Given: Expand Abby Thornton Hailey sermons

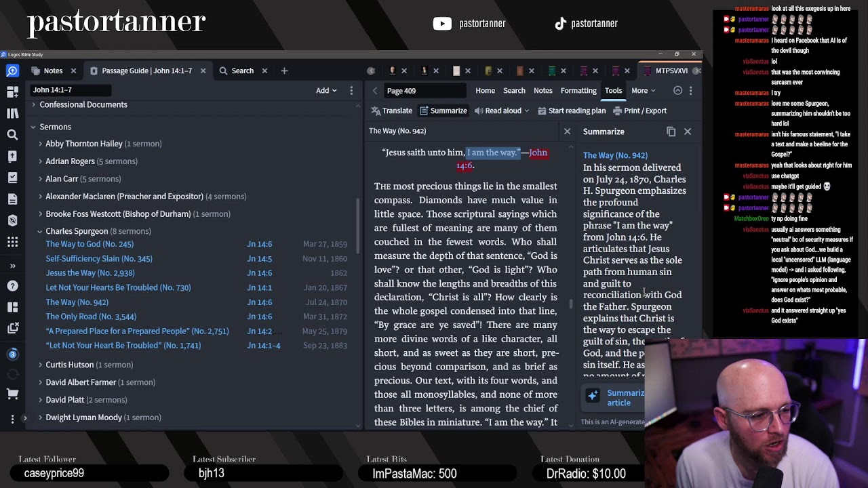Looking at the screenshot, I should pos(40,144).
